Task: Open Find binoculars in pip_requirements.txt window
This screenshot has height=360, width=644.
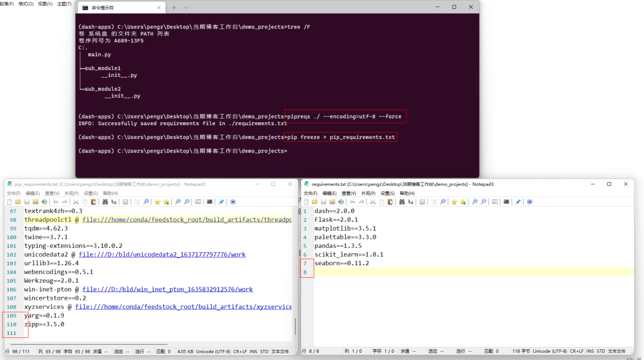Action: point(105,202)
